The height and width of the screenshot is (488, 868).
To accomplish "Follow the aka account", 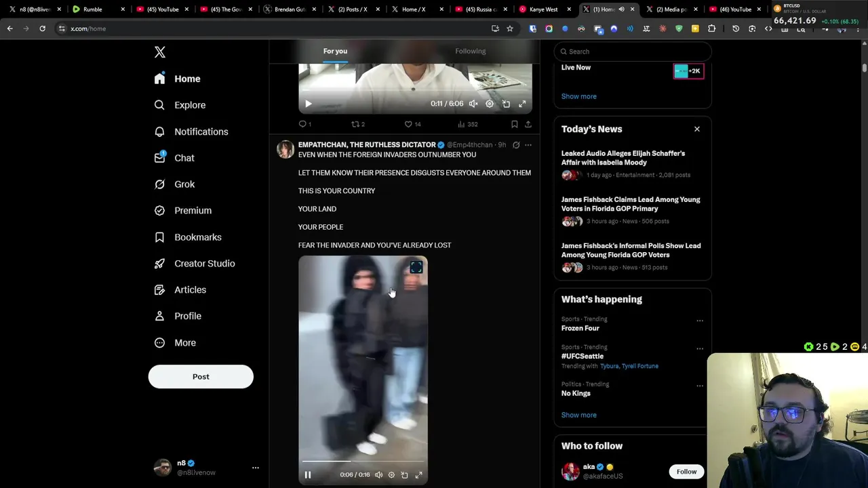I will [x=686, y=472].
